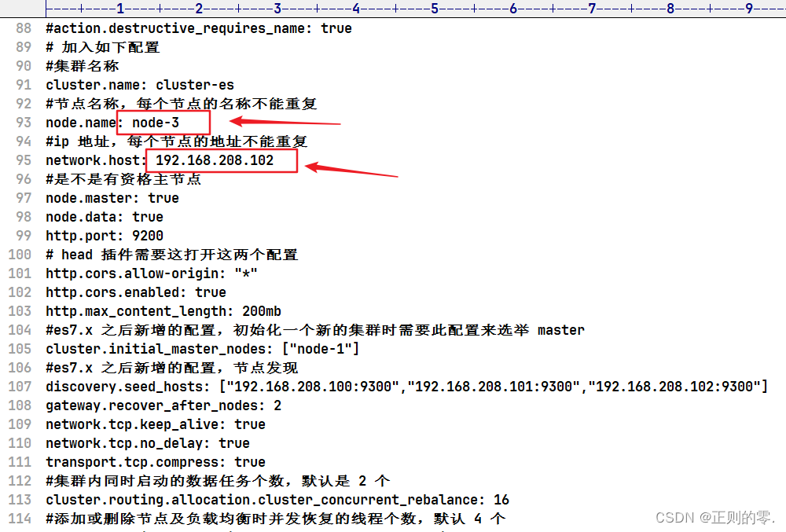Click the red box around 192.168.208.102
786x532 pixels.
pyautogui.click(x=221, y=160)
